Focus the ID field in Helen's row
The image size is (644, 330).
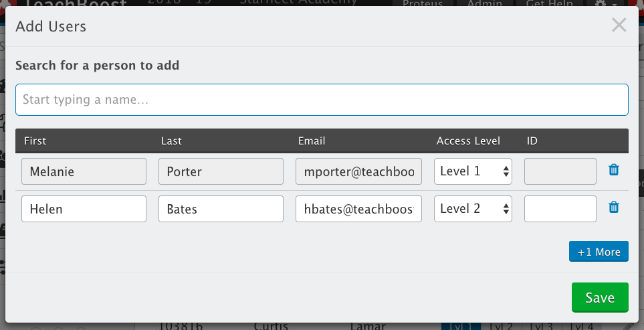560,209
